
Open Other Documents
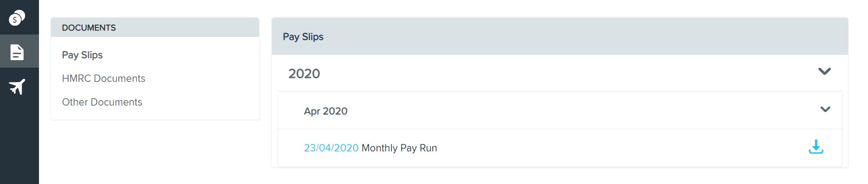(102, 102)
